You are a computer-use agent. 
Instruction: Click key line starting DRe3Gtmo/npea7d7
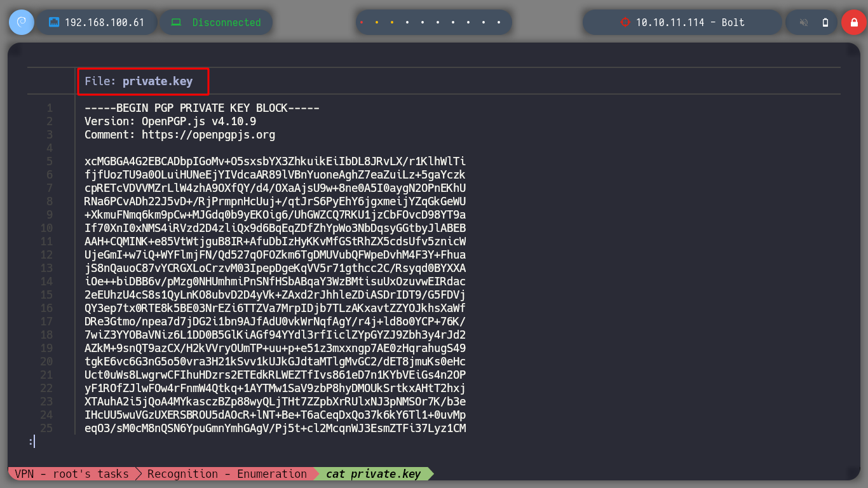(x=275, y=322)
